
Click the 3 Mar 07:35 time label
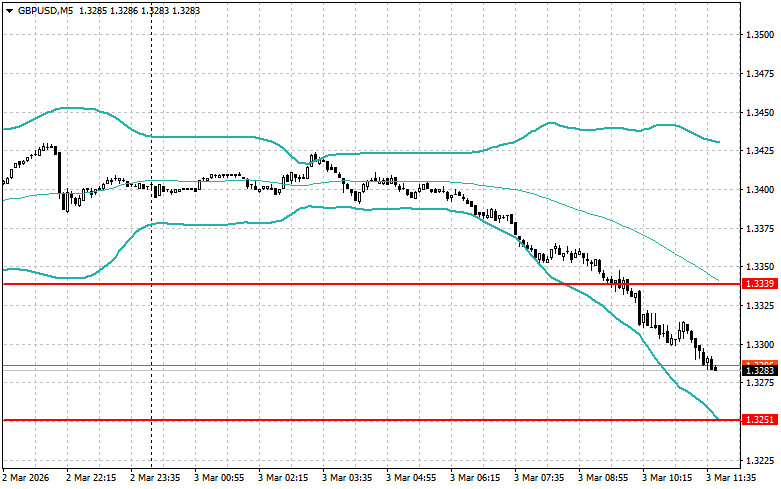(x=539, y=478)
